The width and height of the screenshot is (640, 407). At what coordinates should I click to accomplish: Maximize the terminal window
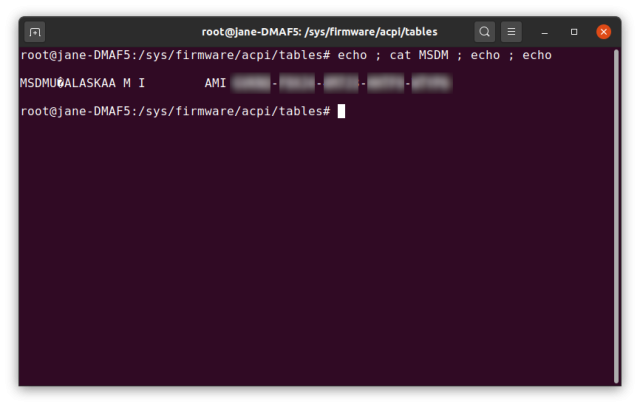574,32
